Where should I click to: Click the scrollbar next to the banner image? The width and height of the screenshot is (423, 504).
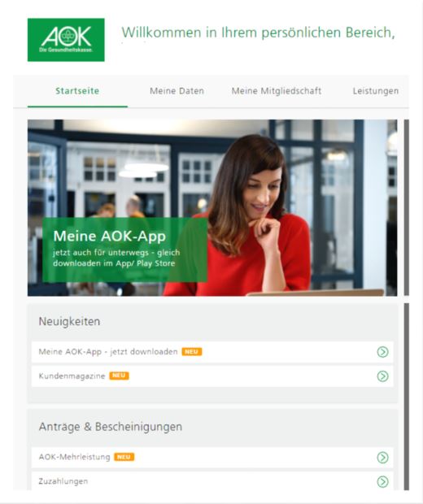click(x=407, y=207)
